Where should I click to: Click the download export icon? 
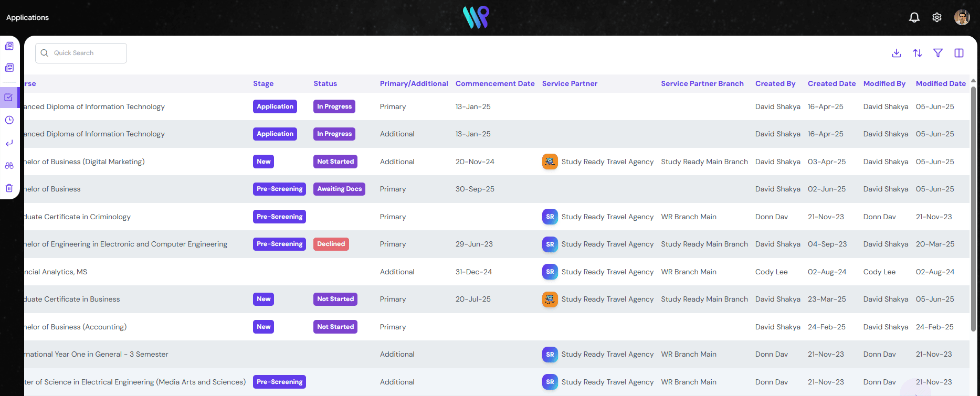pos(897,53)
